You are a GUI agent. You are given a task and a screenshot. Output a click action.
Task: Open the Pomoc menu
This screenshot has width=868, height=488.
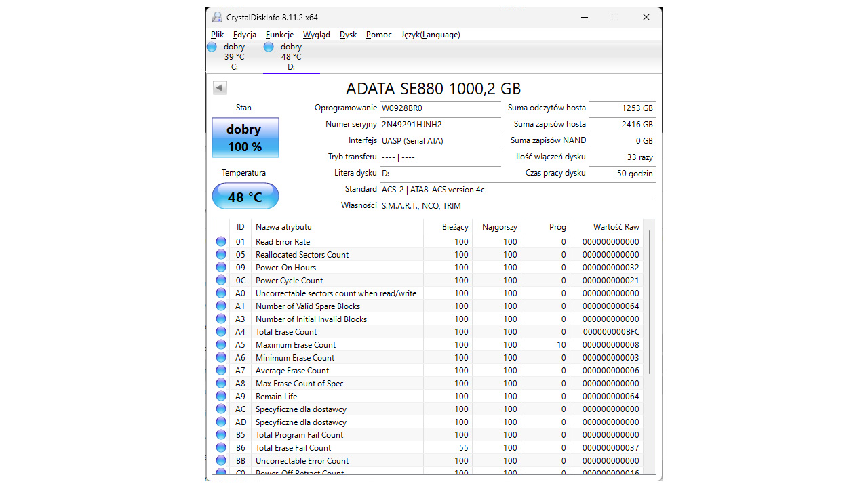[x=378, y=35]
